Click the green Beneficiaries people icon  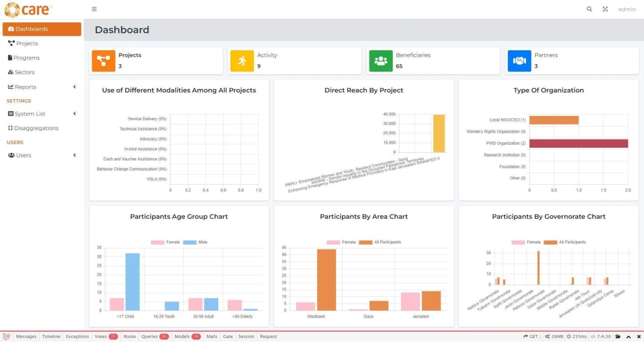pyautogui.click(x=381, y=61)
